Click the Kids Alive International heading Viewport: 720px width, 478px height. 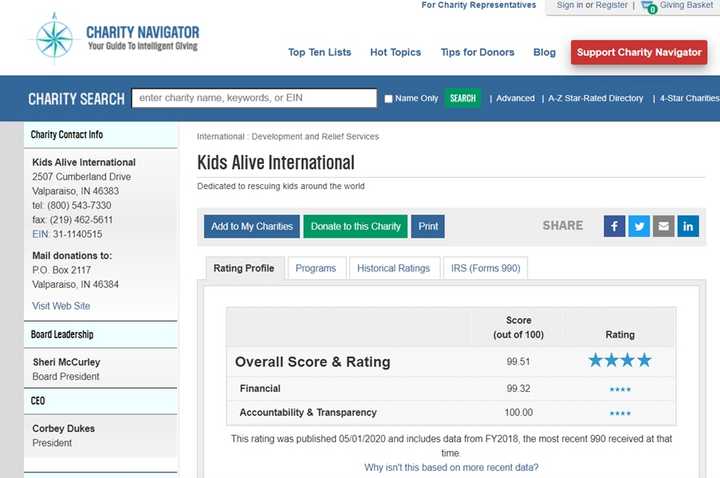click(x=276, y=163)
